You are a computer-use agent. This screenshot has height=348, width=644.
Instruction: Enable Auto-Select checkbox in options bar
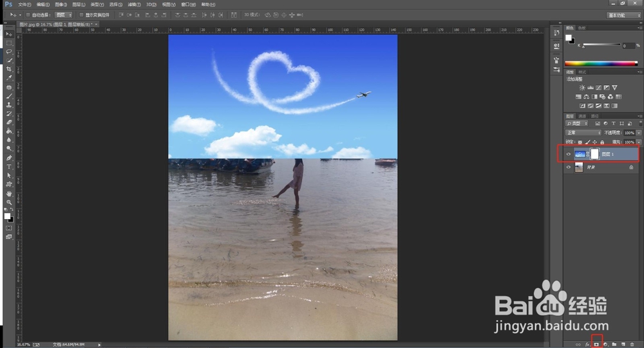click(28, 15)
